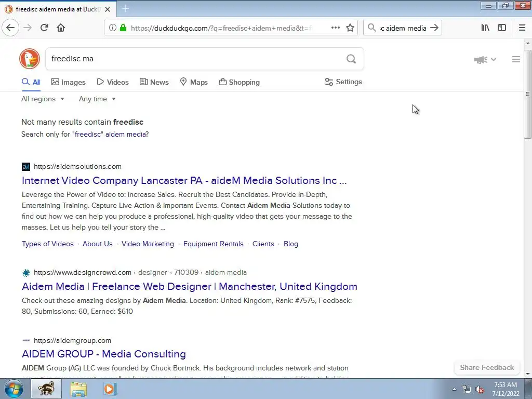
Task: Click the https://aidemgroup.com URL text
Action: click(x=72, y=340)
